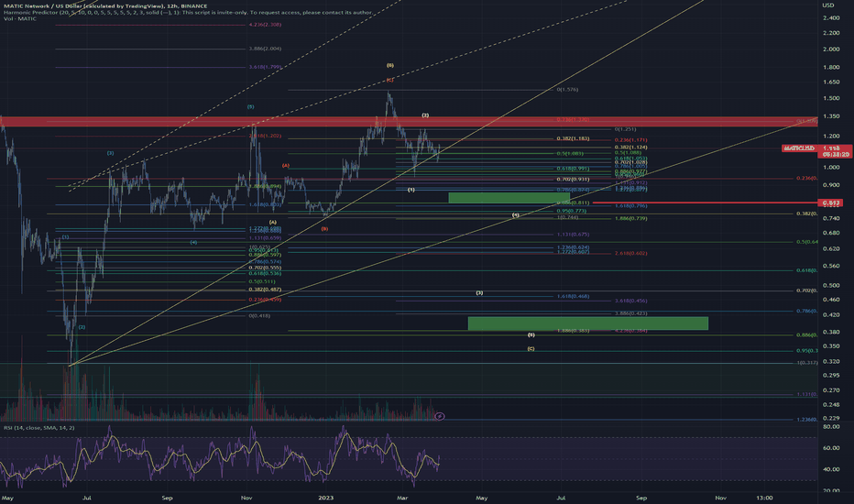854x504 pixels.
Task: Click the 0(1.576) fib level label
Action: [x=567, y=90]
